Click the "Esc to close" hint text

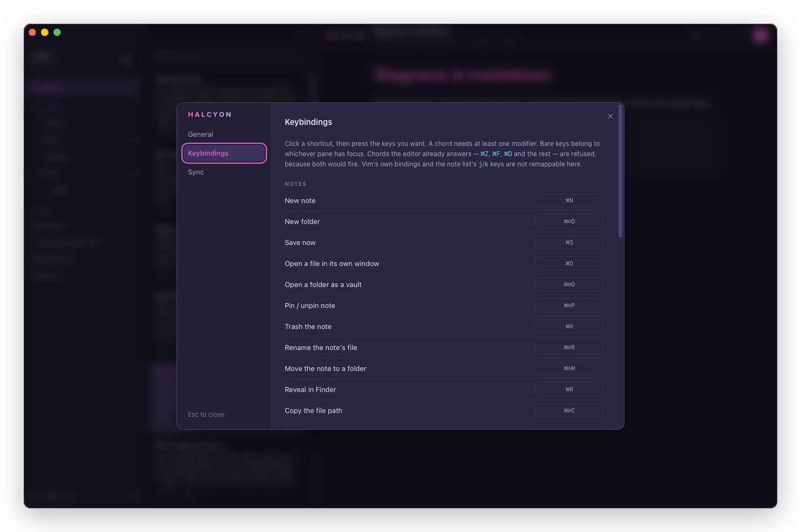click(206, 415)
